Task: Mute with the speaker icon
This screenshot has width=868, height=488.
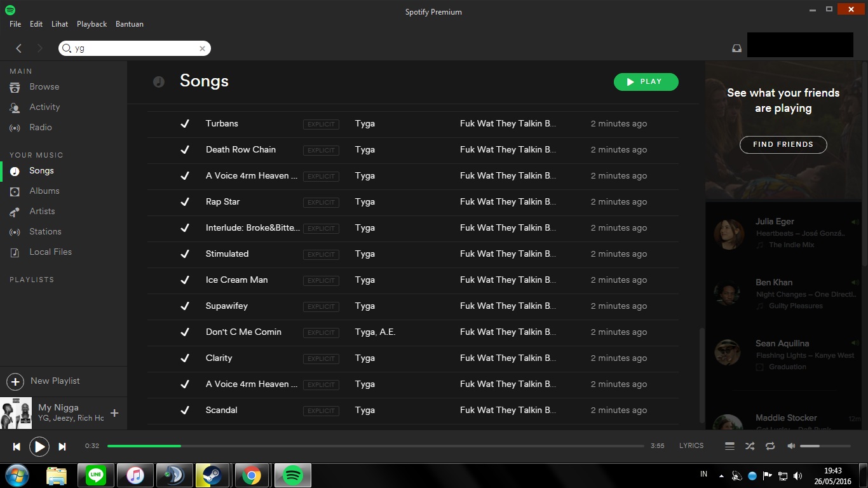Action: tap(791, 446)
